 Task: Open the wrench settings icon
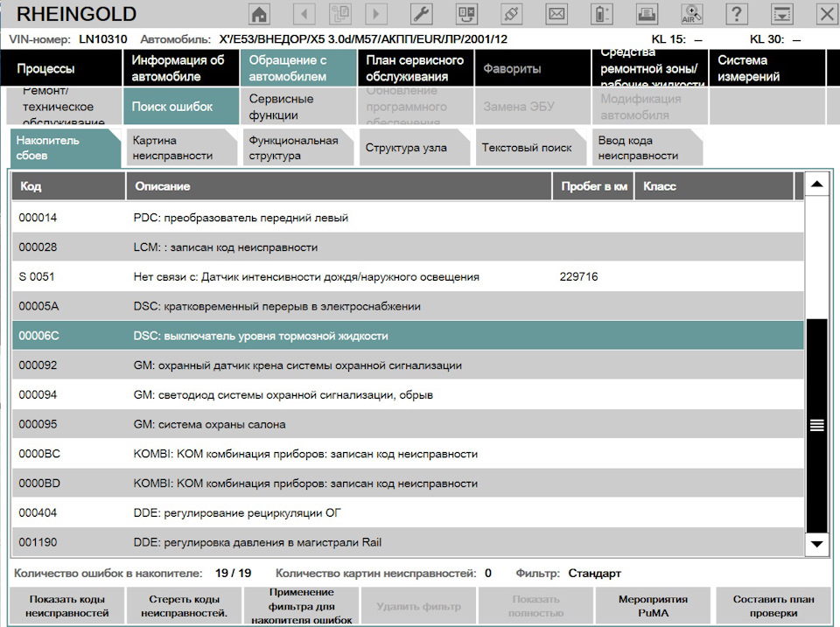click(x=422, y=14)
